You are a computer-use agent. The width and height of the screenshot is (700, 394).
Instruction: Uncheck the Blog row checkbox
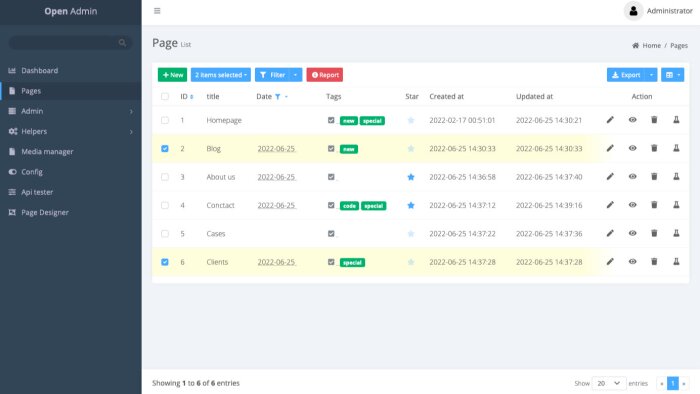165,149
